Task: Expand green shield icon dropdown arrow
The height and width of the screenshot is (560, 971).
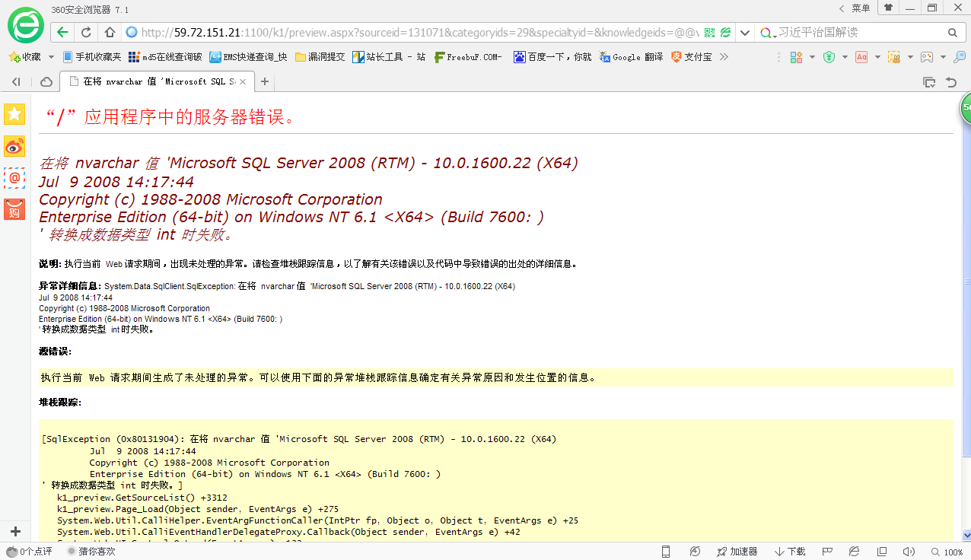Action: point(845,57)
